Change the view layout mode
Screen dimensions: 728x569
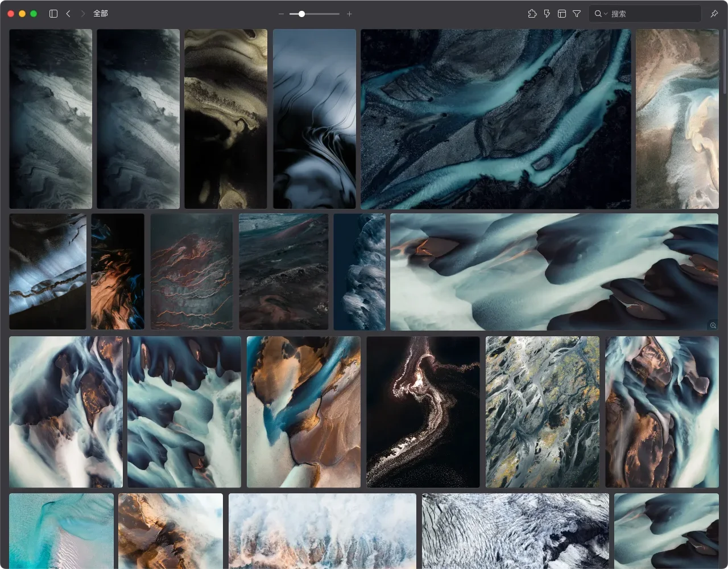pyautogui.click(x=562, y=14)
